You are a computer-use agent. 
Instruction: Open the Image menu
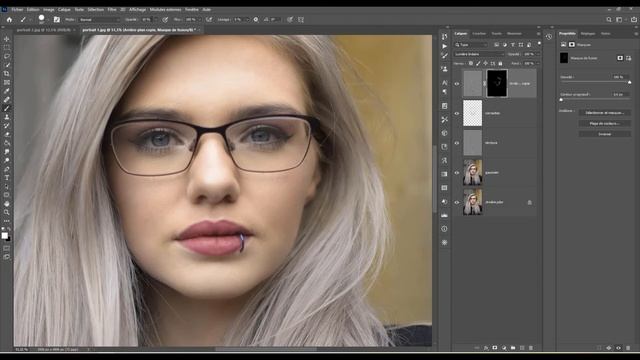(x=49, y=9)
